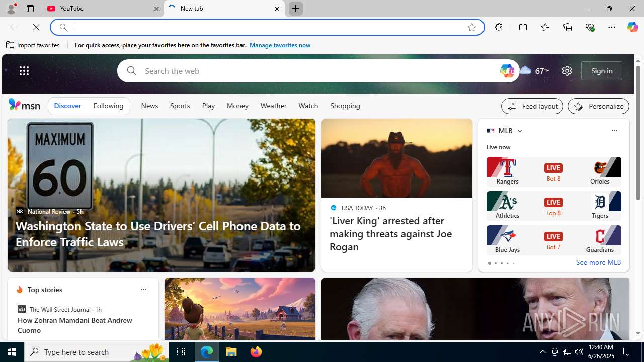Click Manage favorites now link
The image size is (644, 362).
tap(280, 45)
